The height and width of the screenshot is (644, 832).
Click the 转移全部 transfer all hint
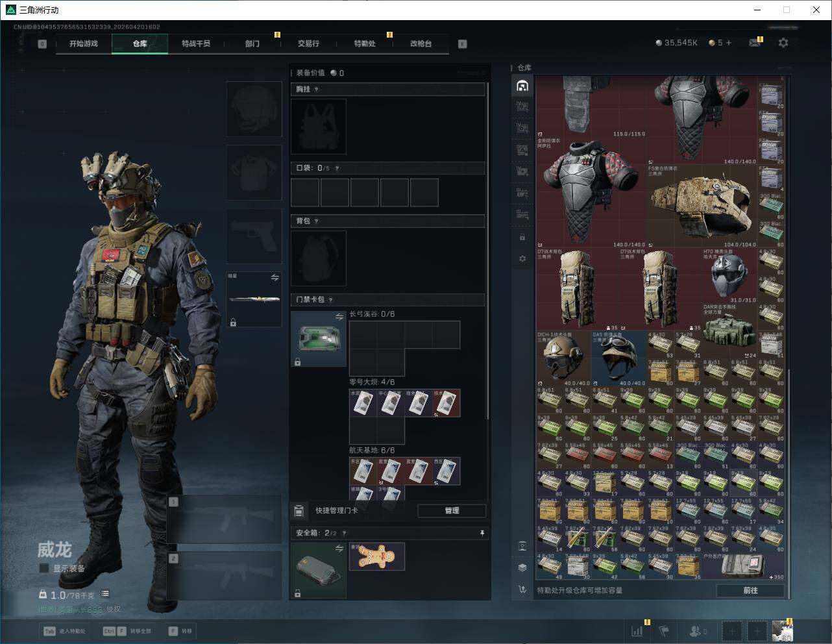point(127,631)
